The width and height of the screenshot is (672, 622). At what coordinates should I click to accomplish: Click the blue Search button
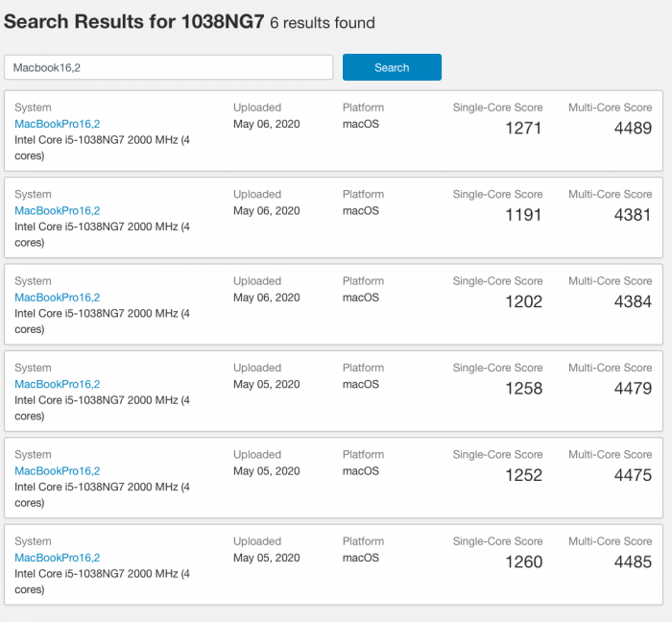(x=392, y=67)
